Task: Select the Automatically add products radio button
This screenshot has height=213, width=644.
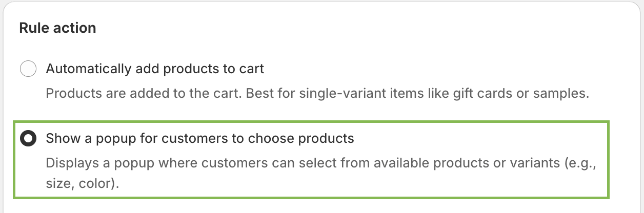Action: (x=28, y=69)
